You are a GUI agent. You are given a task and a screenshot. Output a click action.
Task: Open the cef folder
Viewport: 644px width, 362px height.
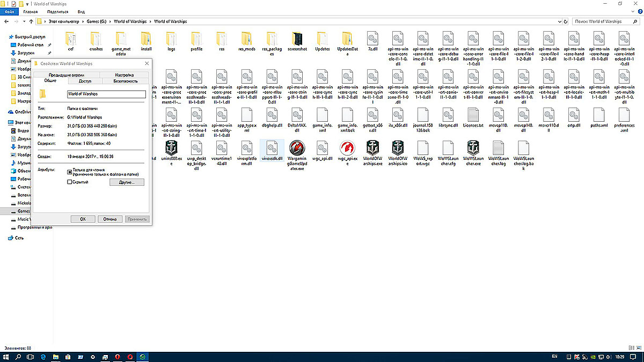click(71, 41)
